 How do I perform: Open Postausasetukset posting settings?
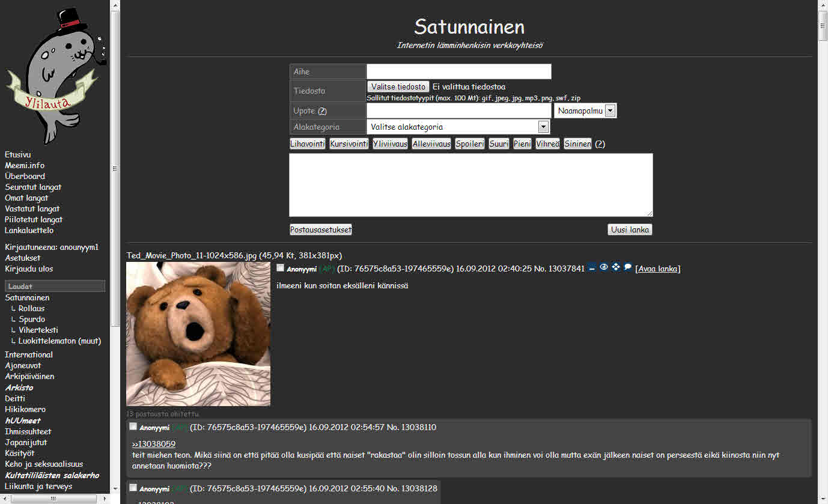coord(321,229)
